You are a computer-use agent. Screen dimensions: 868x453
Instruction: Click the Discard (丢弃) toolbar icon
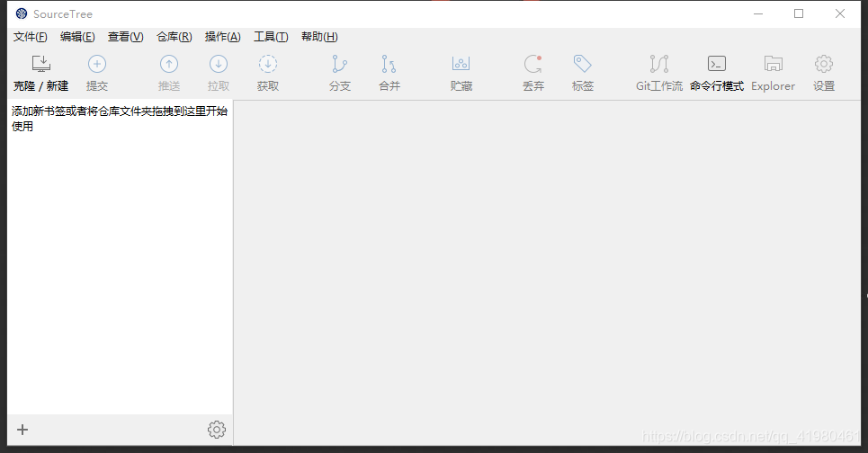pyautogui.click(x=533, y=64)
